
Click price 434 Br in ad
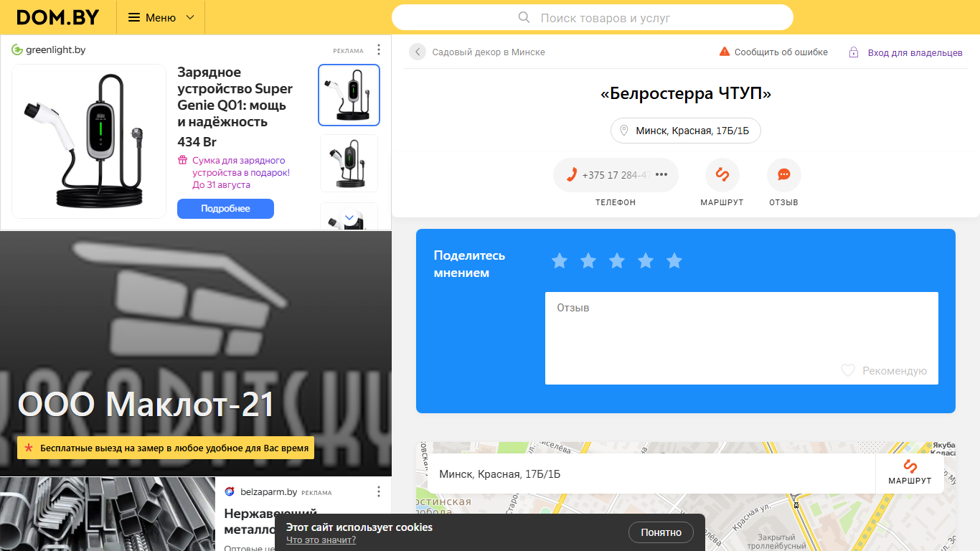pos(197,142)
